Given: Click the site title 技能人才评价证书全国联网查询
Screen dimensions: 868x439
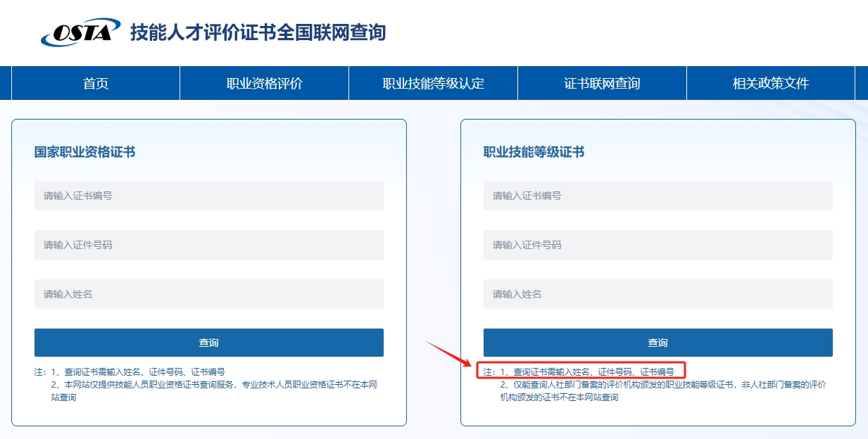Looking at the screenshot, I should pos(258,32).
